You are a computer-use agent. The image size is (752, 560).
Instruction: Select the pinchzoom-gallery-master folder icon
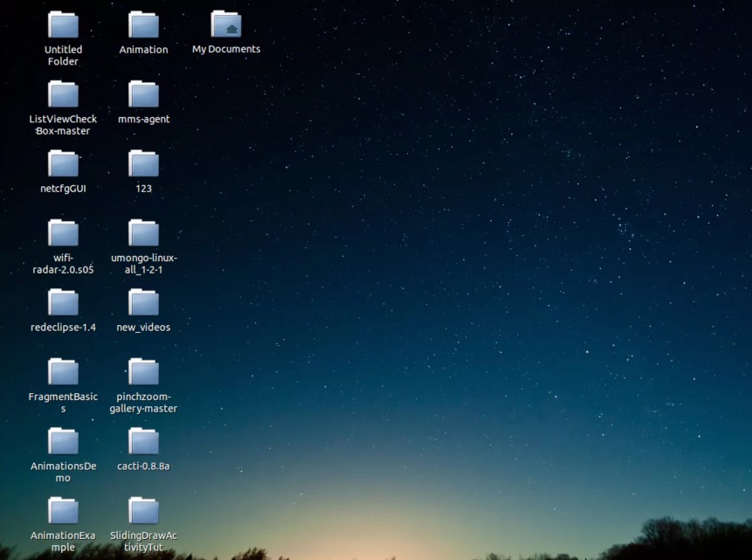(x=143, y=372)
